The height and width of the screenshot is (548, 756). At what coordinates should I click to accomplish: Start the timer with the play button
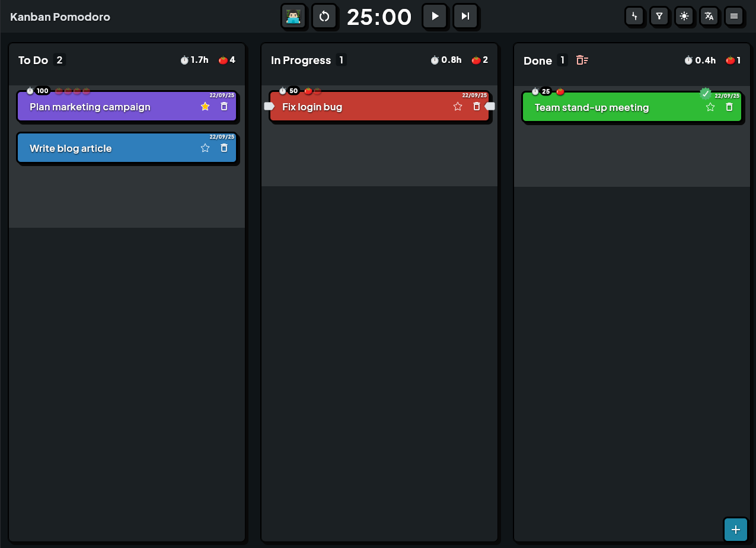click(435, 17)
